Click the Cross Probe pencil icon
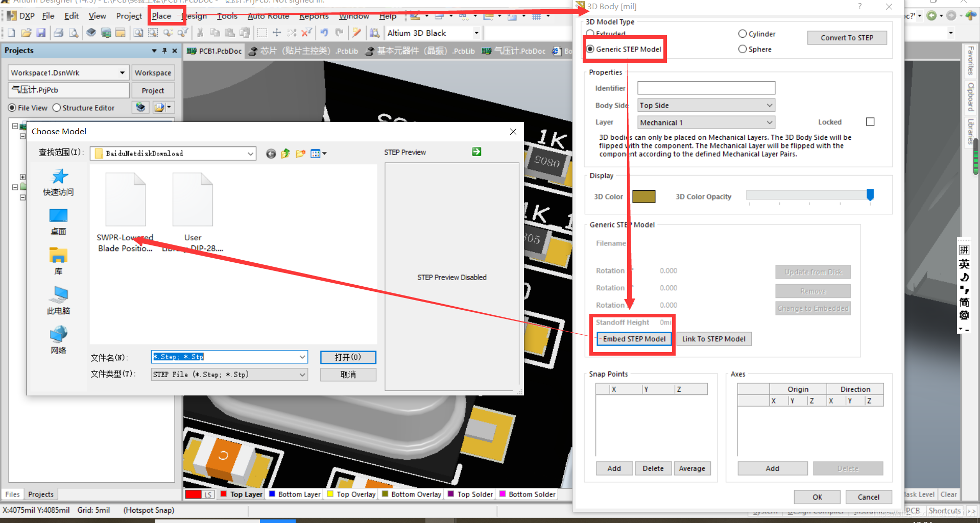This screenshot has height=523, width=980. coord(356,33)
